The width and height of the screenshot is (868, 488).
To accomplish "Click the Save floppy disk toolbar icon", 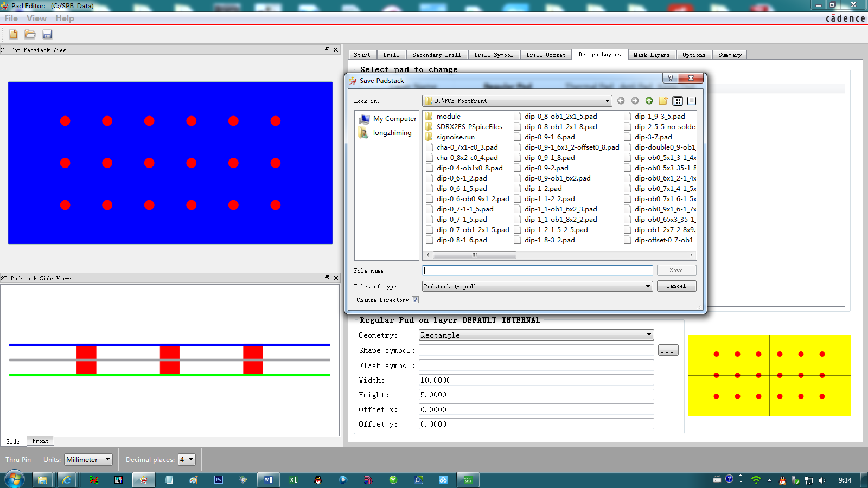I will [47, 34].
